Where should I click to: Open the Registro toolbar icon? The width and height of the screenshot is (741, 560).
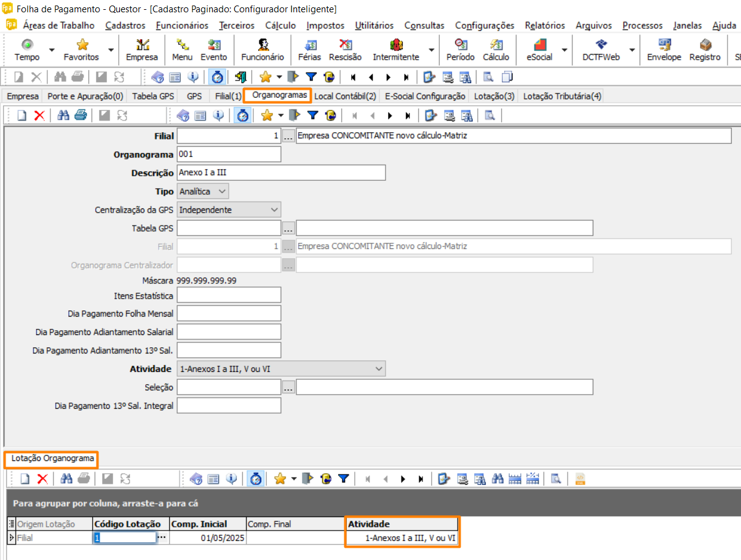click(705, 50)
